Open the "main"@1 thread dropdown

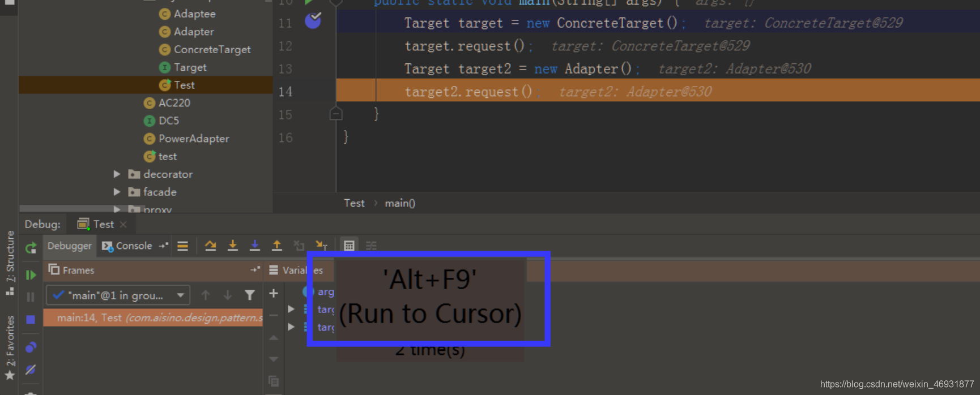118,295
